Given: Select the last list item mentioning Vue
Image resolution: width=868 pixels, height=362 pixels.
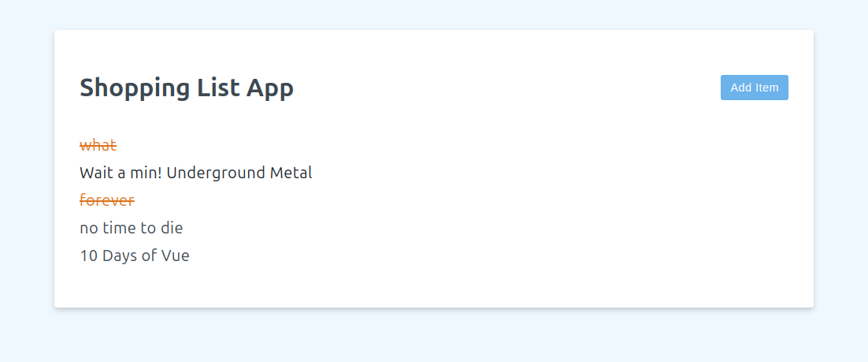Looking at the screenshot, I should (134, 256).
